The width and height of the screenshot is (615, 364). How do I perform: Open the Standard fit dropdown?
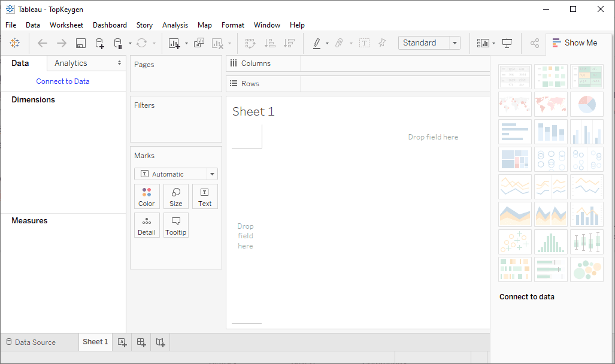coord(454,43)
